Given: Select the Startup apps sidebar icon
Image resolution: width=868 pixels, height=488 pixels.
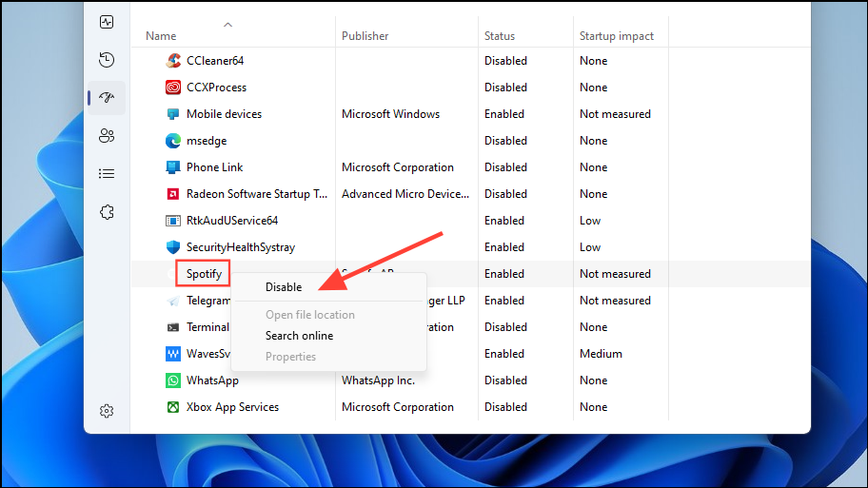Looking at the screenshot, I should click(107, 97).
